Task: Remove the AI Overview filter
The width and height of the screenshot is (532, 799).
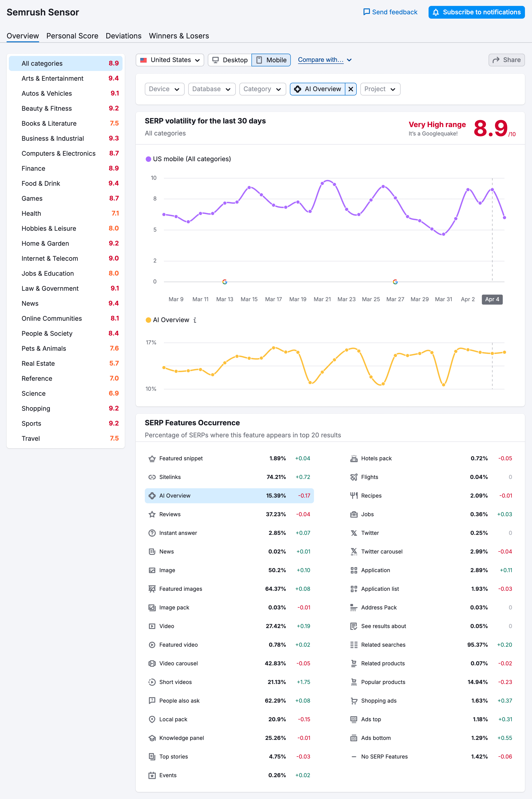Action: [351, 89]
